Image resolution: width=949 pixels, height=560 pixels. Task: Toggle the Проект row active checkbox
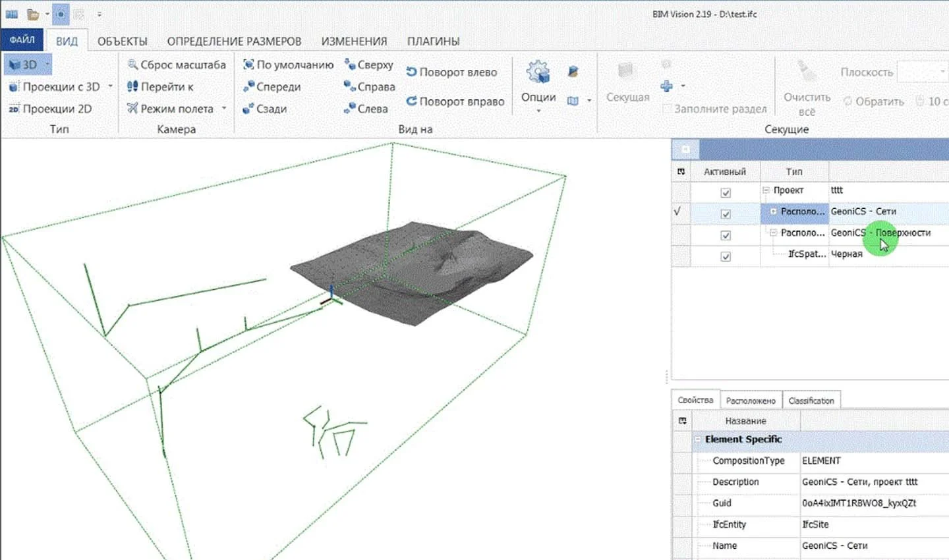pos(726,193)
